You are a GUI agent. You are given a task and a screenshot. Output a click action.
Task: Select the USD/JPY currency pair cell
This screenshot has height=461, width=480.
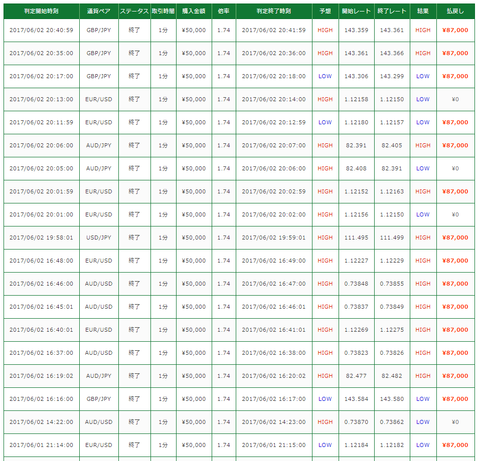click(99, 238)
